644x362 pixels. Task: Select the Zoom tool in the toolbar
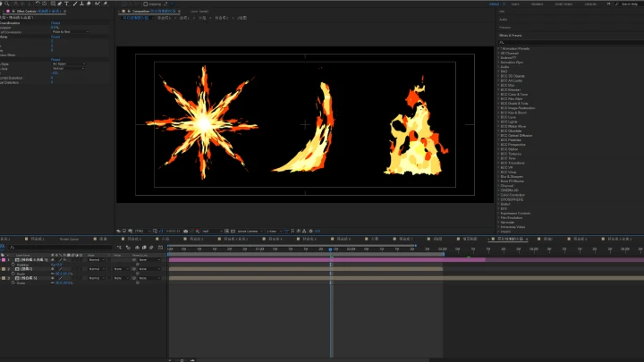point(7,4)
